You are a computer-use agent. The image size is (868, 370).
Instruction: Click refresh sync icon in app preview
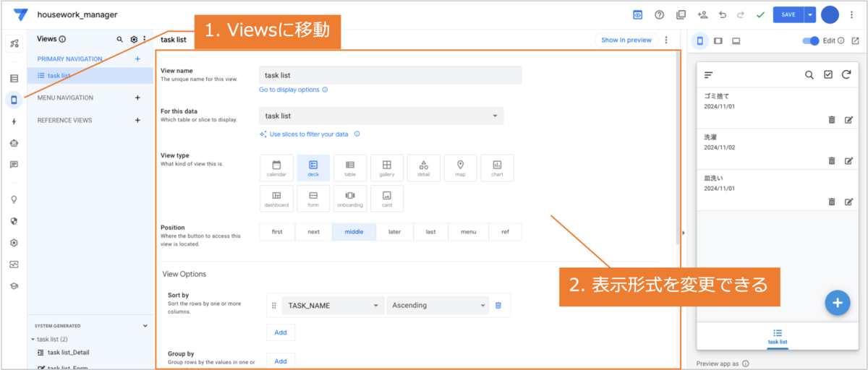846,74
